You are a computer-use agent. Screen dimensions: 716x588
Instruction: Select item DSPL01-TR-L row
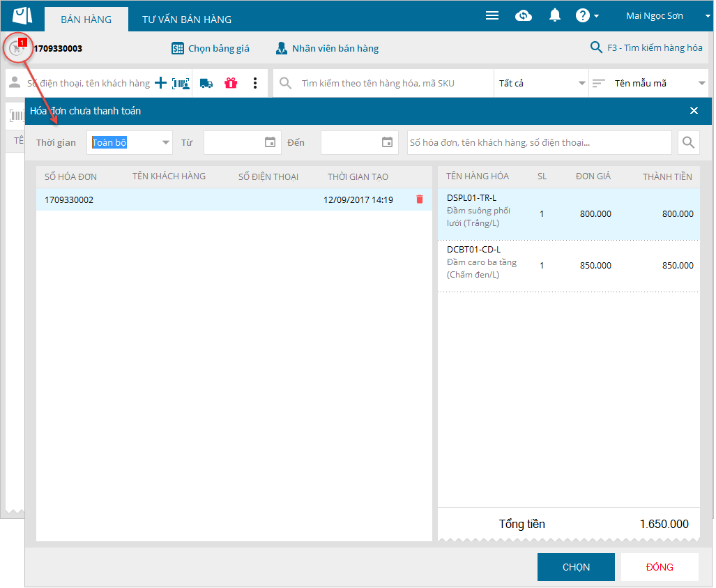(x=568, y=214)
